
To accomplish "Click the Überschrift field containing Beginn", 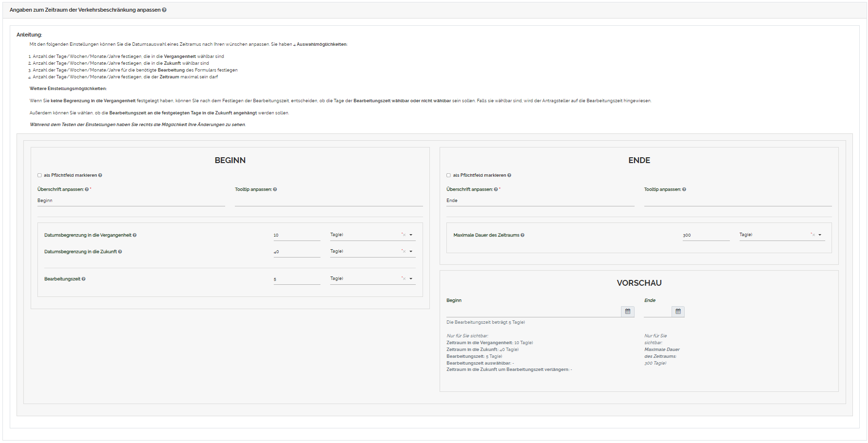I will coord(131,201).
